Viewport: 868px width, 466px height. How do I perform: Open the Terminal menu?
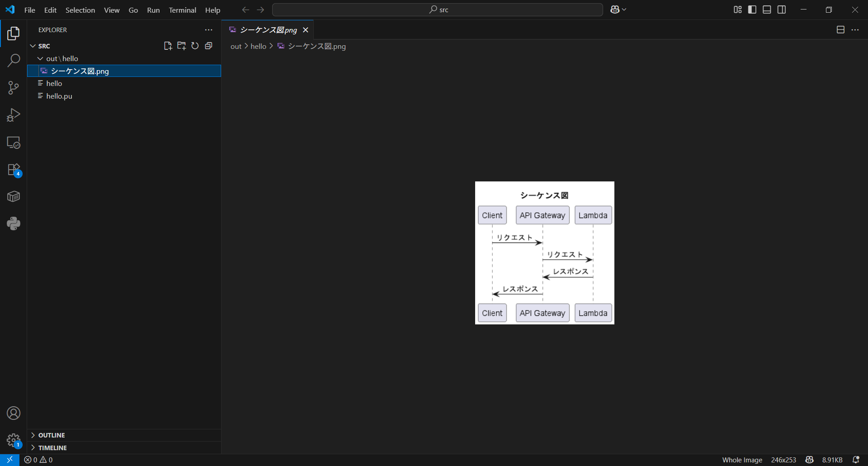tap(182, 10)
